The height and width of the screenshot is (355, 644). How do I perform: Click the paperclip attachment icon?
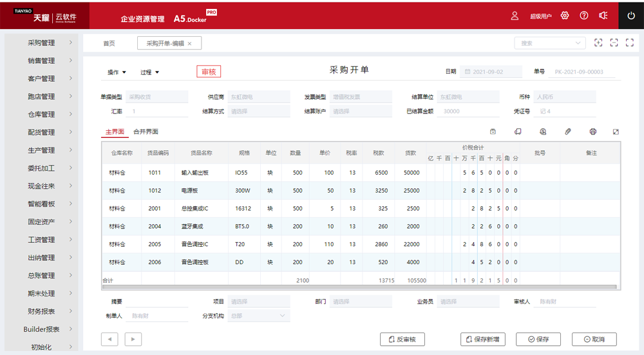click(568, 131)
